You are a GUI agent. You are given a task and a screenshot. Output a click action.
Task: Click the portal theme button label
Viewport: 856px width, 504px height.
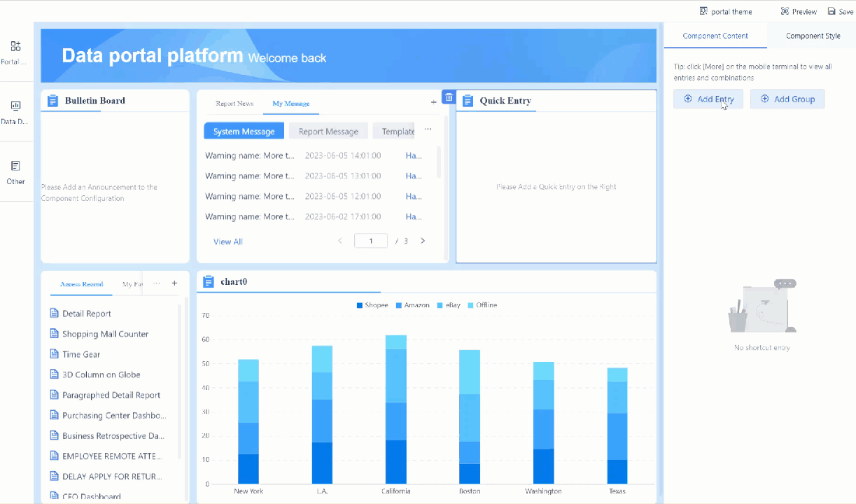click(x=731, y=12)
